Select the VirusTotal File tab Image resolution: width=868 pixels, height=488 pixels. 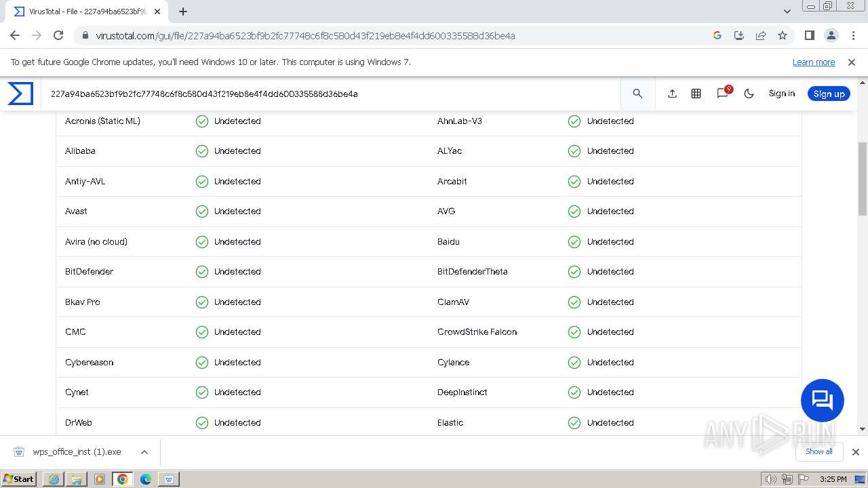87,12
